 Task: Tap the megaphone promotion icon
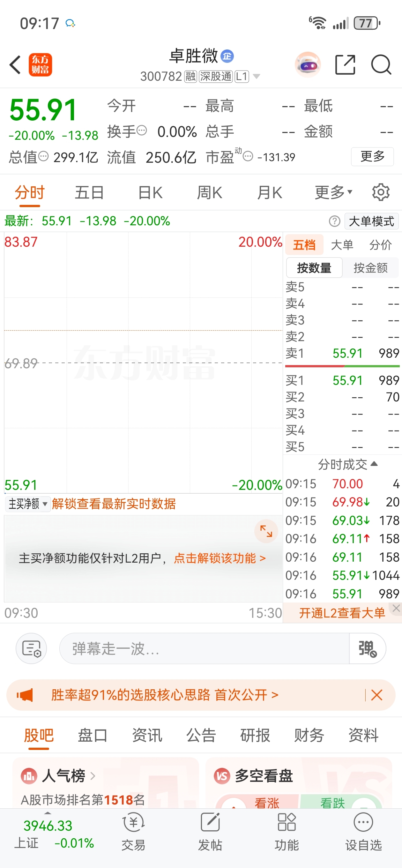[25, 695]
